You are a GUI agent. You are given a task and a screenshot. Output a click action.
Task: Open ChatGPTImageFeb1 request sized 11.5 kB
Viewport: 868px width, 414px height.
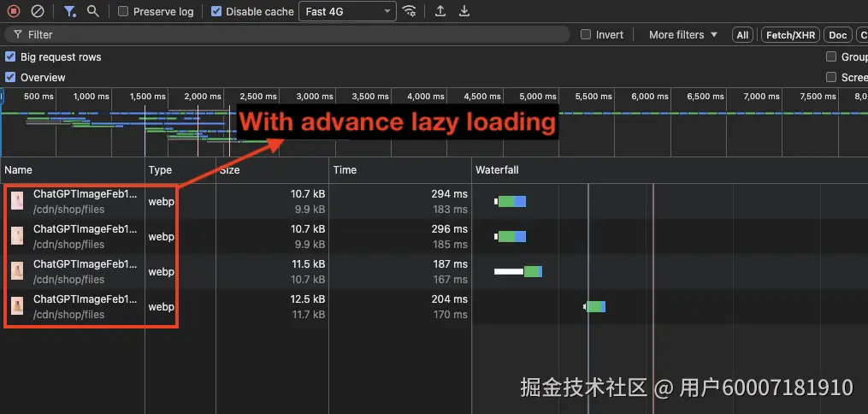(85, 264)
